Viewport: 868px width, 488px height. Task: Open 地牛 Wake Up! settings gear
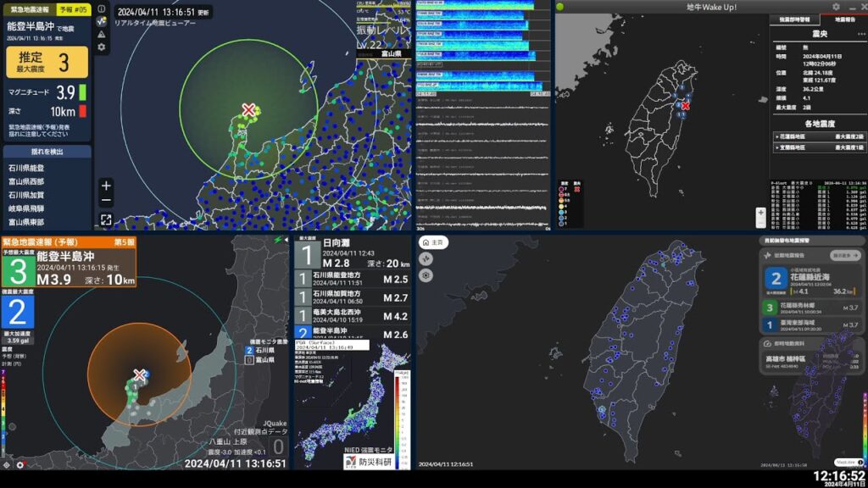coord(836,7)
